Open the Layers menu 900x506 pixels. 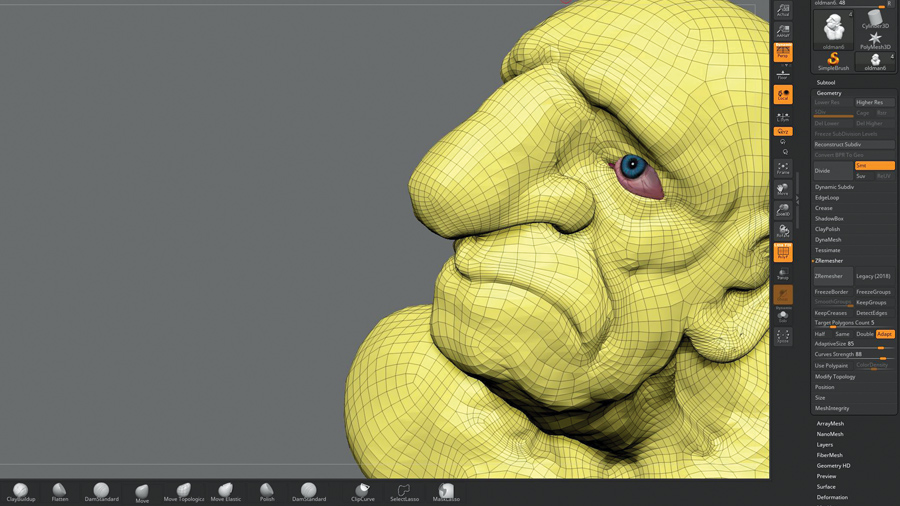click(x=824, y=445)
